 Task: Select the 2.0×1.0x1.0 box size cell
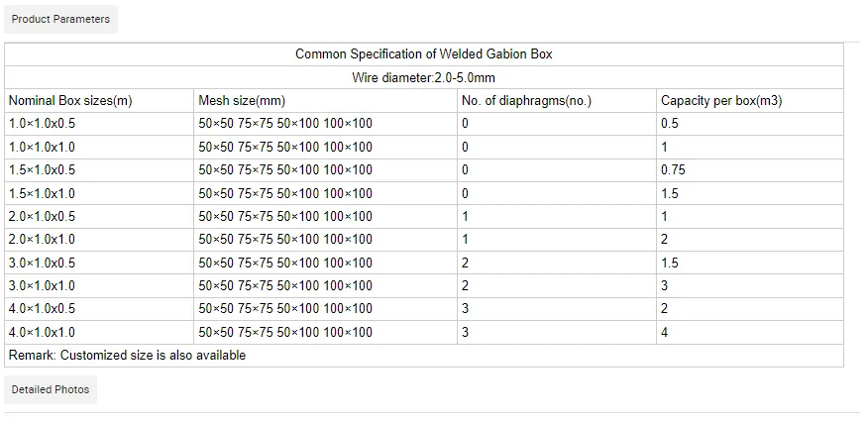pyautogui.click(x=42, y=240)
